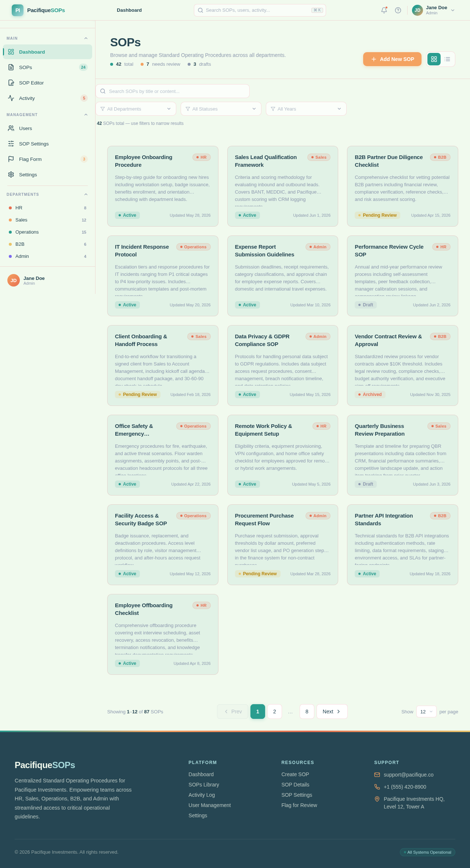Viewport: 470px width, 868px height.
Task: Click Add New SOP button
Action: (392, 59)
